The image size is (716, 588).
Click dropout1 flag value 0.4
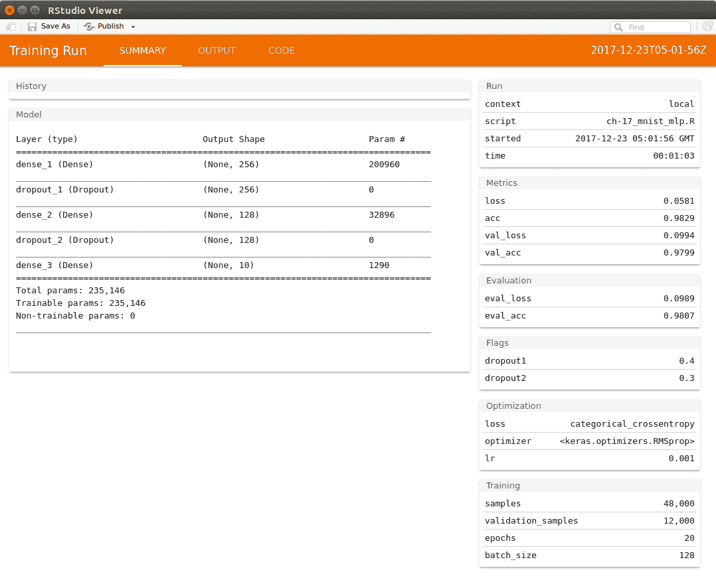686,361
